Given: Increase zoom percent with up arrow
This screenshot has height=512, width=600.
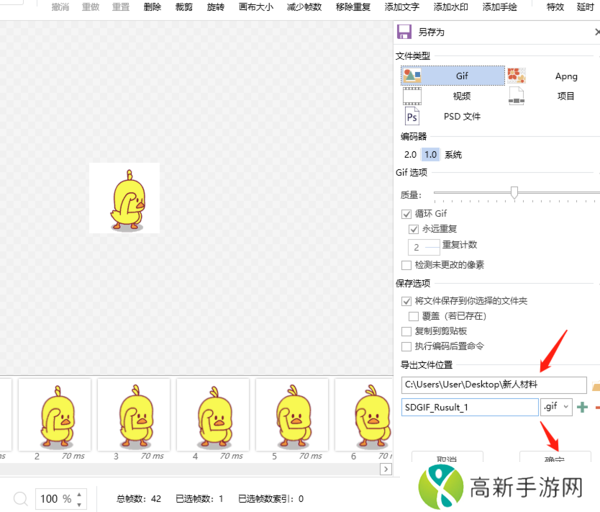Looking at the screenshot, I should tap(79, 494).
